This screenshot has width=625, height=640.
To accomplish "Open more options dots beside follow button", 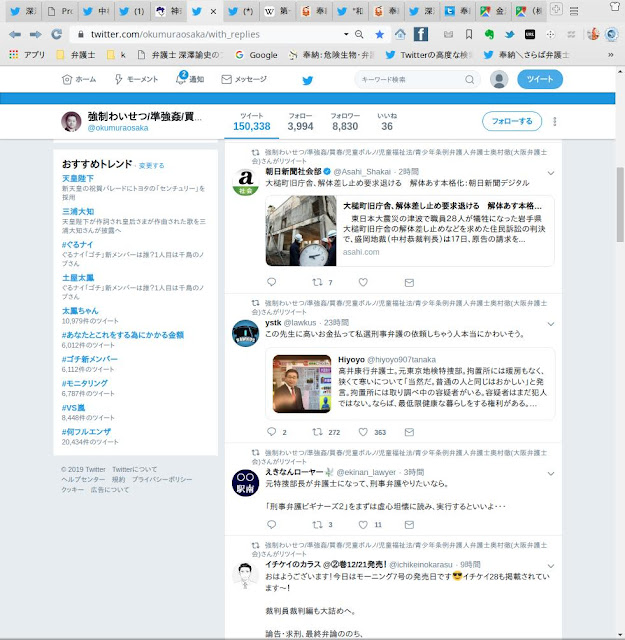I will pyautogui.click(x=554, y=122).
